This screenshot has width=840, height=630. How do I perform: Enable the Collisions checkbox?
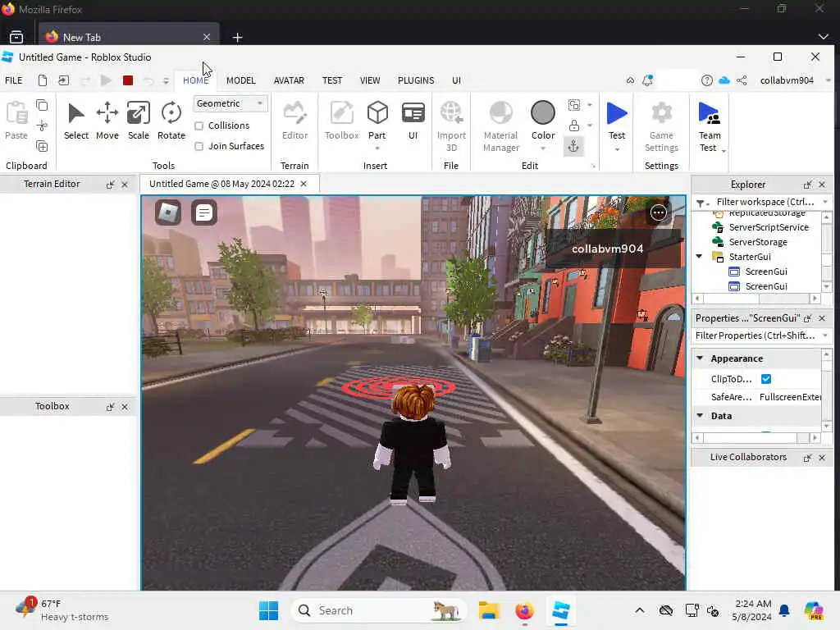(199, 126)
